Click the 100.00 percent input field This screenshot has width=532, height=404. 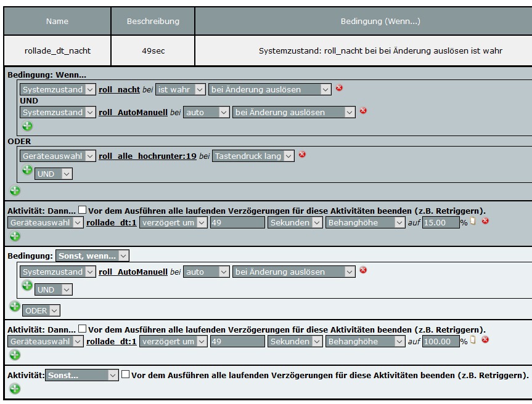pyautogui.click(x=441, y=341)
